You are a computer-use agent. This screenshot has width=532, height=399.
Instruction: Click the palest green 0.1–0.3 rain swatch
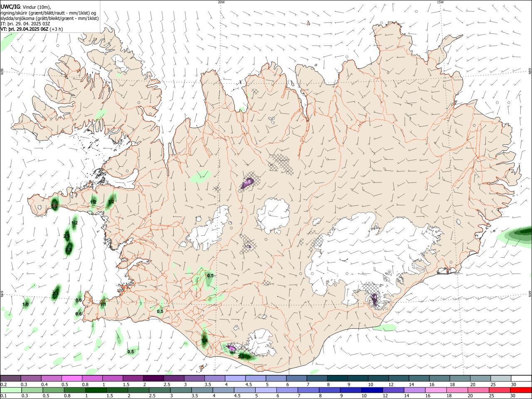coord(11,390)
